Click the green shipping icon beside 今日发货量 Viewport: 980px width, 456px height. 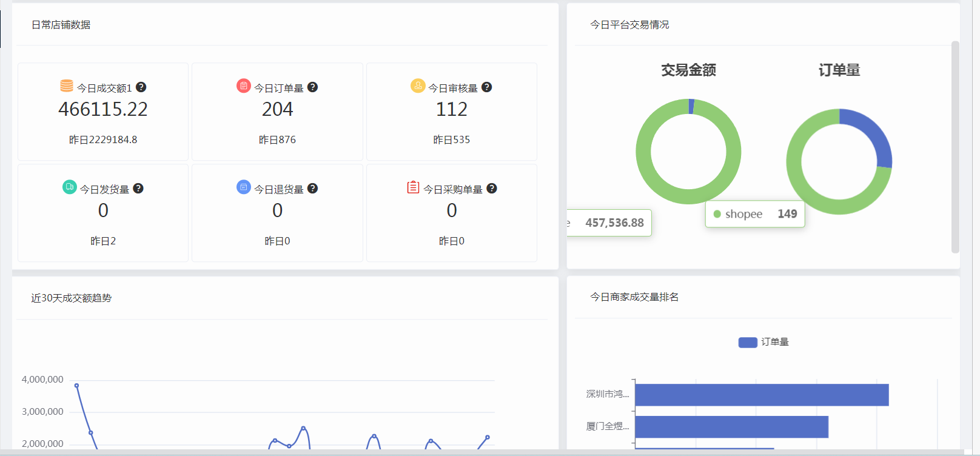coord(70,187)
